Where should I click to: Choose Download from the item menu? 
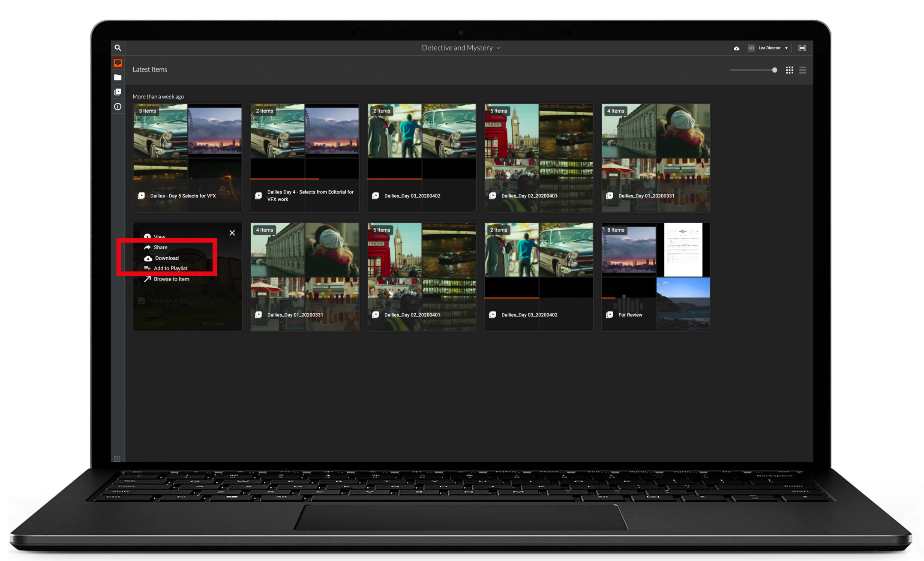[x=166, y=258]
